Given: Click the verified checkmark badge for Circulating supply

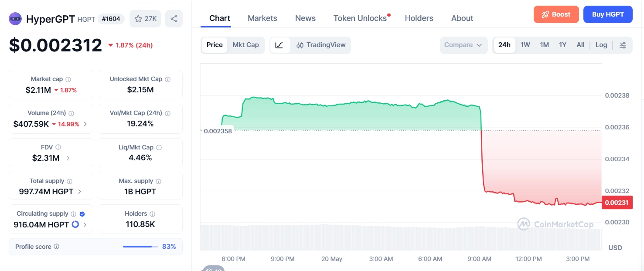Looking at the screenshot, I should [x=82, y=214].
